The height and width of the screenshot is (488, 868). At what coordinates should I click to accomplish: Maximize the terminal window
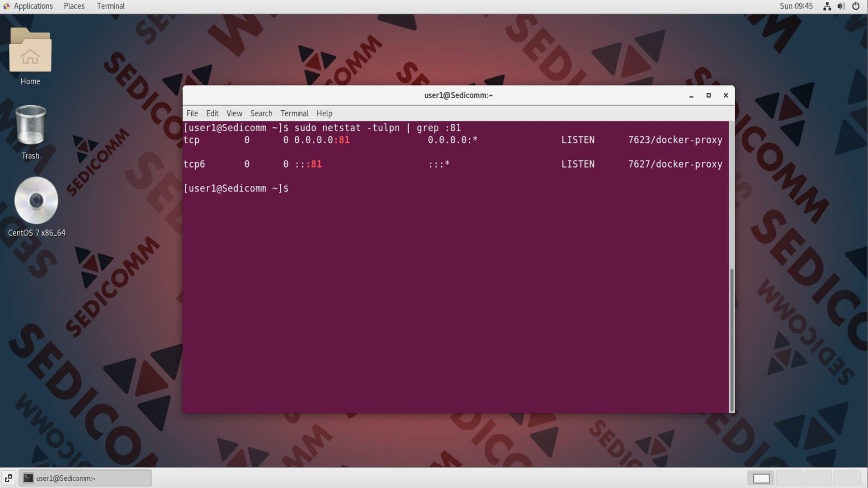(708, 95)
